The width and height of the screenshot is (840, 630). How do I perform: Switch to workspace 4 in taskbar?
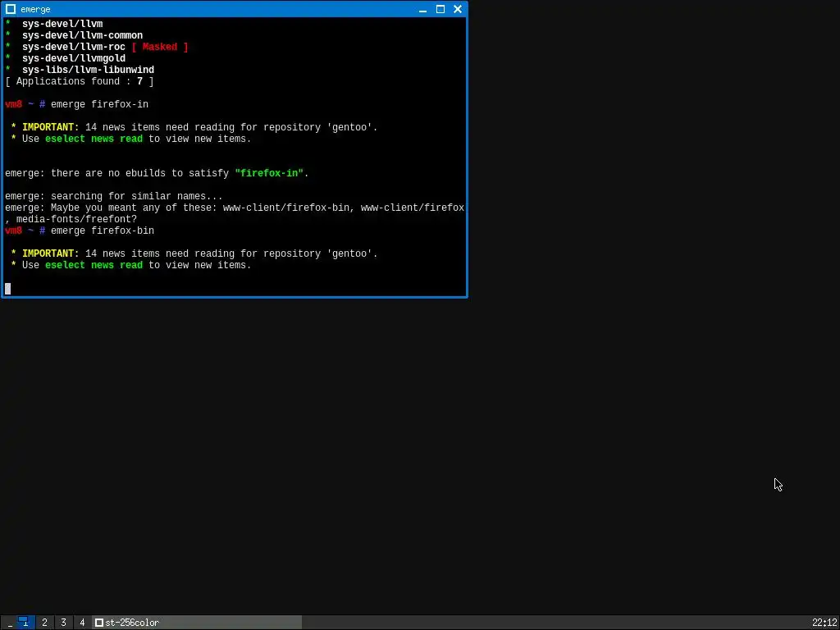coord(82,622)
